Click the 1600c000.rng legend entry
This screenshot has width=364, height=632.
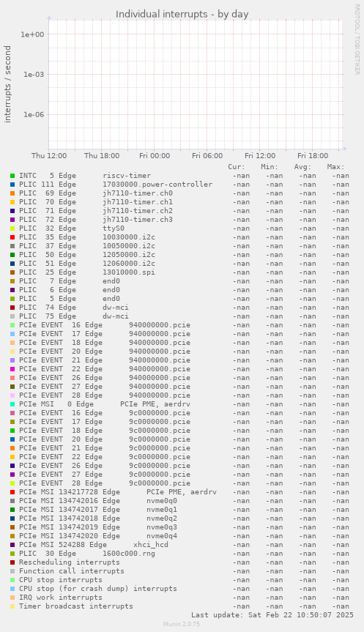[x=87, y=554]
